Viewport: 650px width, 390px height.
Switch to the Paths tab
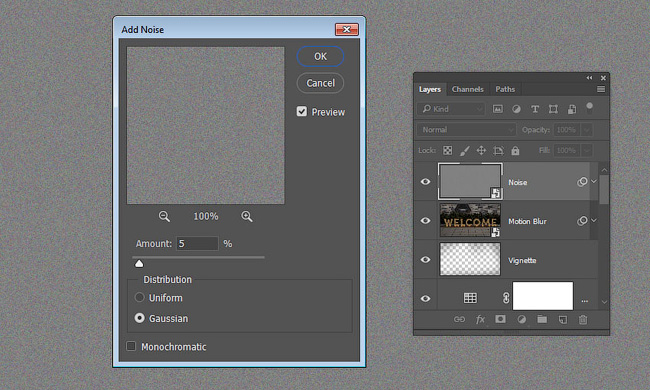tap(505, 89)
